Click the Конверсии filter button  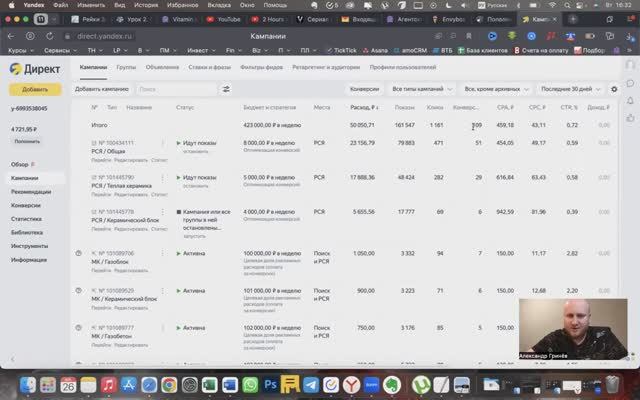pos(364,89)
